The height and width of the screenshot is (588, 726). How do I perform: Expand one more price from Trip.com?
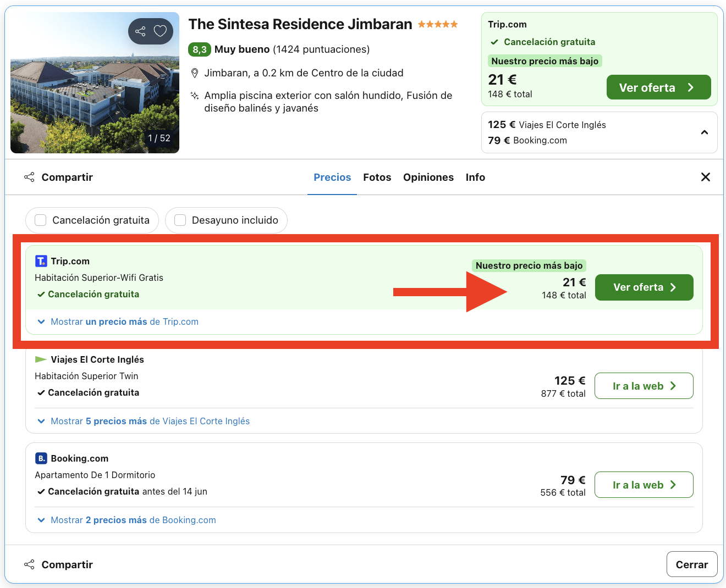click(x=124, y=321)
